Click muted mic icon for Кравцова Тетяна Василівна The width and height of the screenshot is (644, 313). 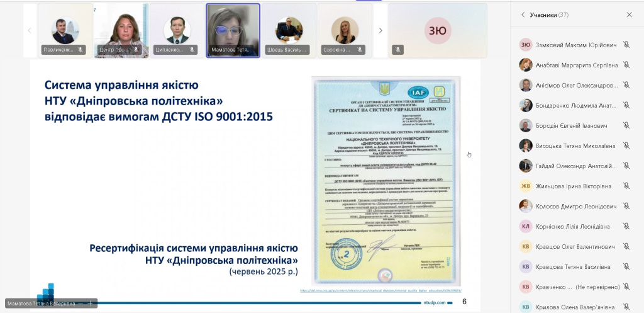(626, 266)
